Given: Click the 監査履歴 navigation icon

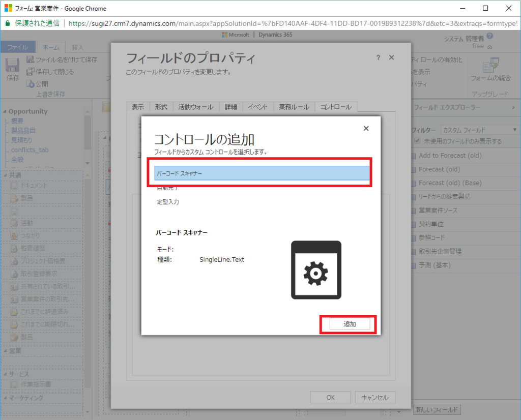Looking at the screenshot, I should tap(14, 248).
